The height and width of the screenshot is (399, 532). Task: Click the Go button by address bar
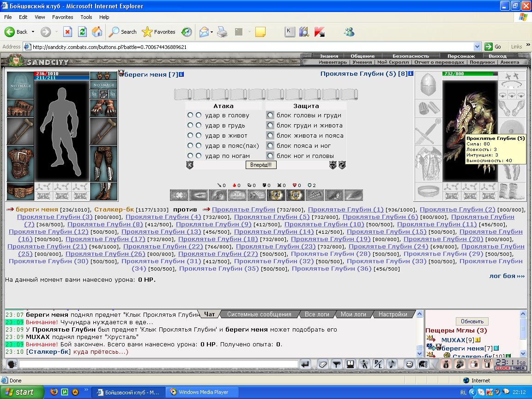pyautogui.click(x=493, y=47)
